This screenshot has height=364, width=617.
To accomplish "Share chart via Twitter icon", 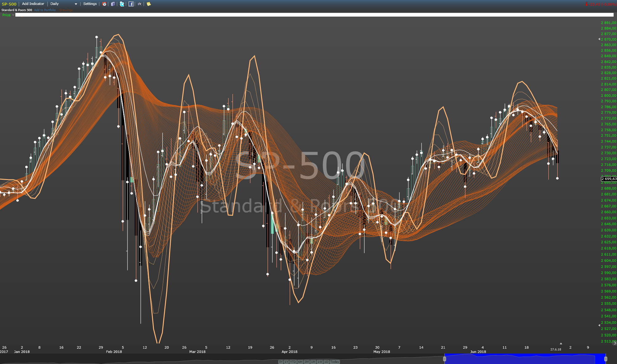I will coord(122,4).
